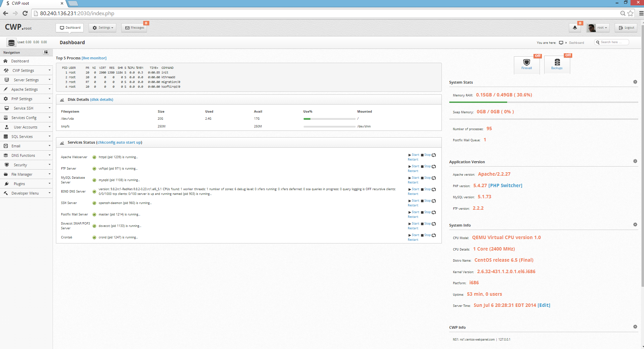Screen dimensions: 644x349
Task: Click the breadcrumb monitor icon
Action: tap(561, 43)
